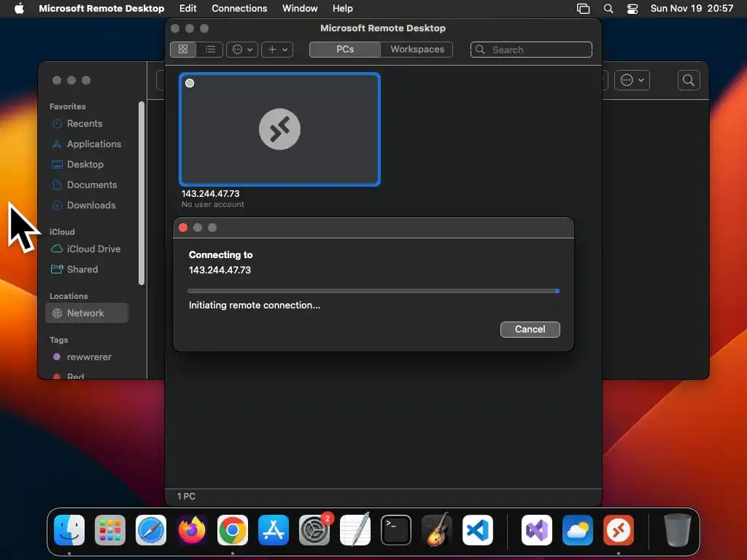The image size is (747, 560).
Task: Click the Finder sidebar scrollbar
Action: coord(142,192)
